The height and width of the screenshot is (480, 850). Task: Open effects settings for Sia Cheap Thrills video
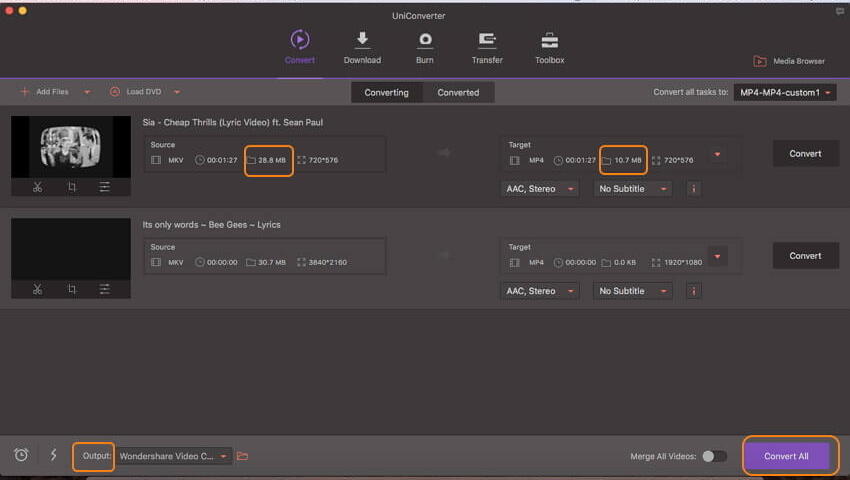[105, 187]
